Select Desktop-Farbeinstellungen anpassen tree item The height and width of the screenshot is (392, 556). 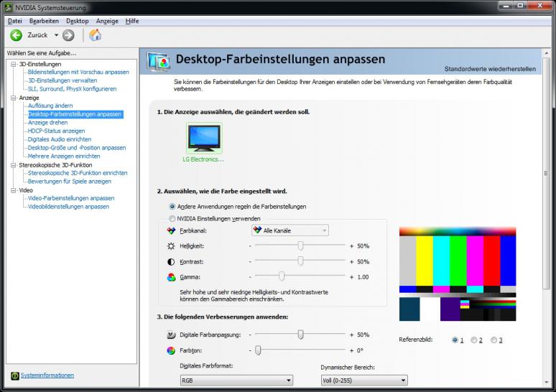(x=75, y=114)
